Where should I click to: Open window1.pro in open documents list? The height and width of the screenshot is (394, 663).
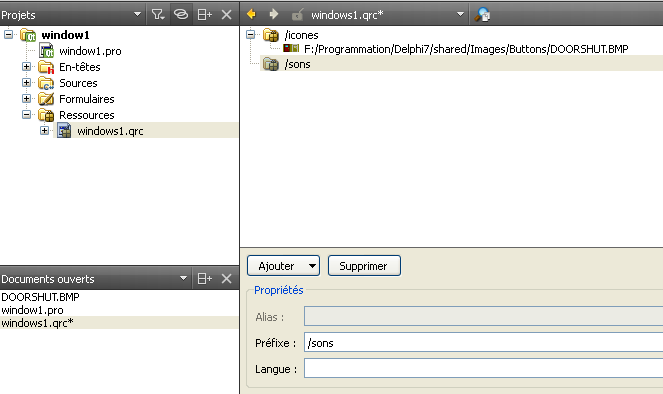point(33,310)
